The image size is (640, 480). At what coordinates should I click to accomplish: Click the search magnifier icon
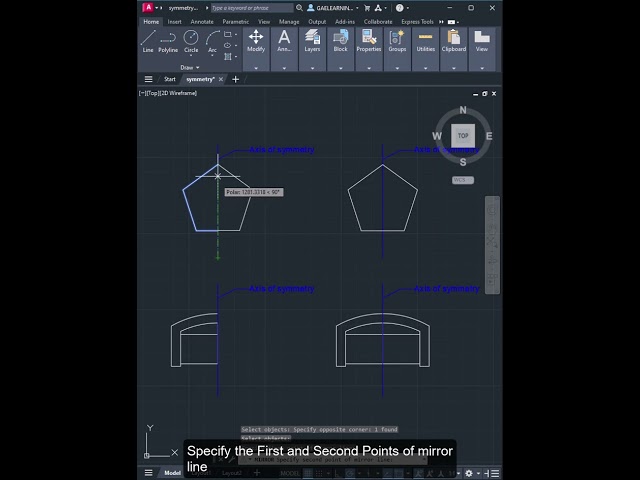point(299,8)
